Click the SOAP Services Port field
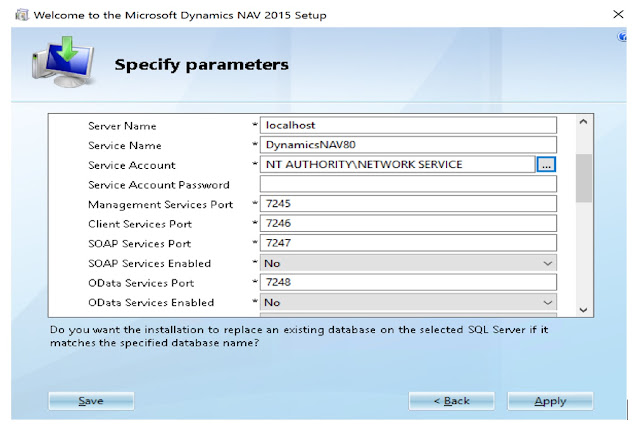 coord(408,243)
